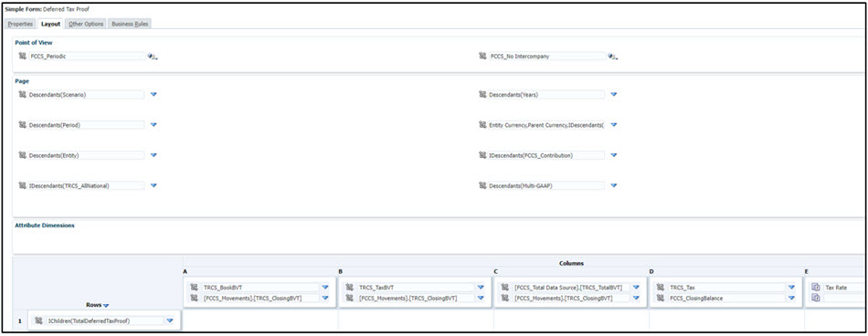The width and height of the screenshot is (868, 336).
Task: Open member selector for IDescendants(FCCS_Contribution)
Action: point(482,155)
